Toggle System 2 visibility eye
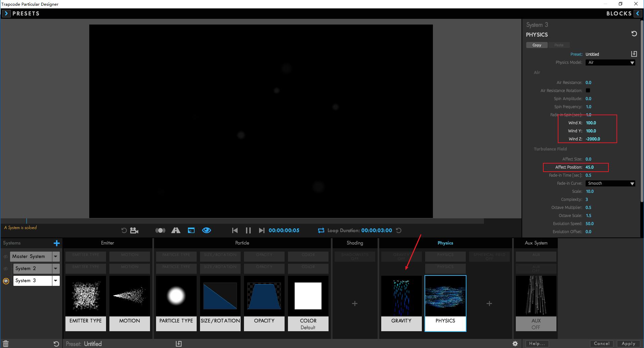This screenshot has width=644, height=348. (6, 269)
